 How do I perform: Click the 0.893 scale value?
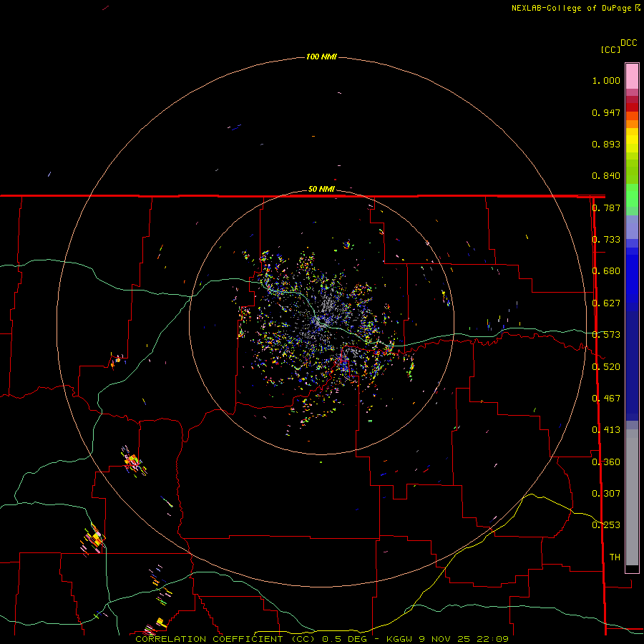pyautogui.click(x=606, y=144)
